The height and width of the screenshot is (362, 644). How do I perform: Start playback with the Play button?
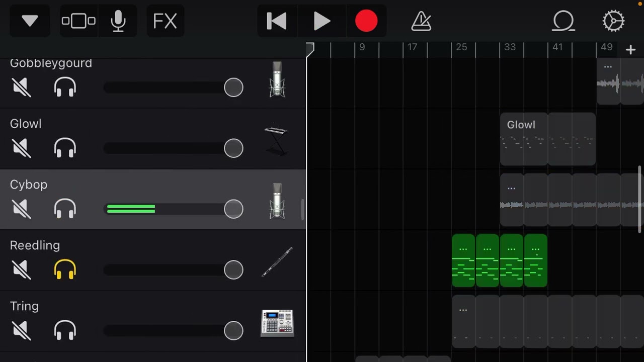tap(321, 21)
